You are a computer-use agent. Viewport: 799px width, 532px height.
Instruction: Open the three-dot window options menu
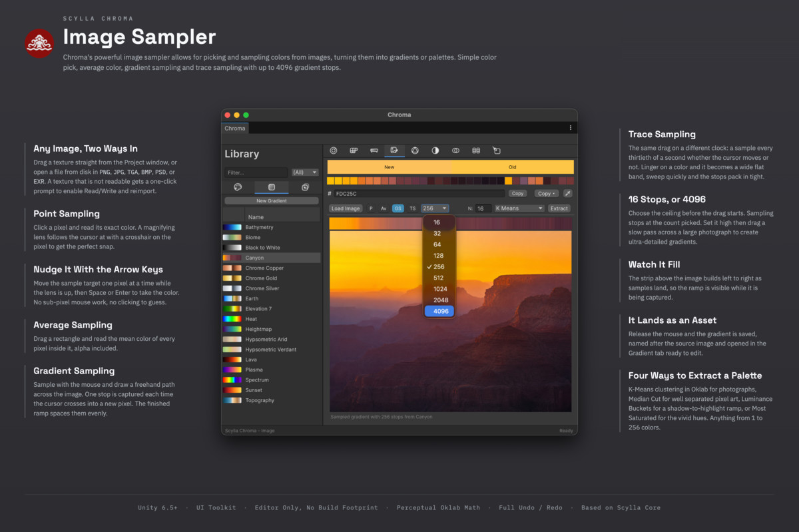pos(570,128)
